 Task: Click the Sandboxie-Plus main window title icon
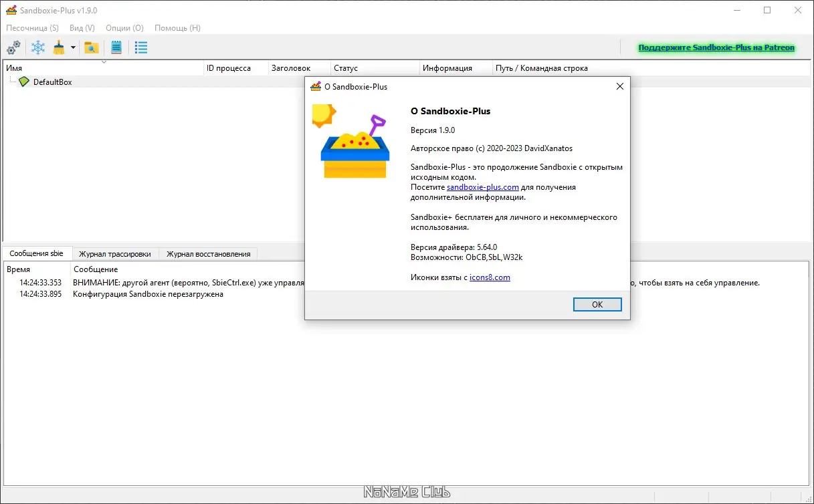coord(11,10)
